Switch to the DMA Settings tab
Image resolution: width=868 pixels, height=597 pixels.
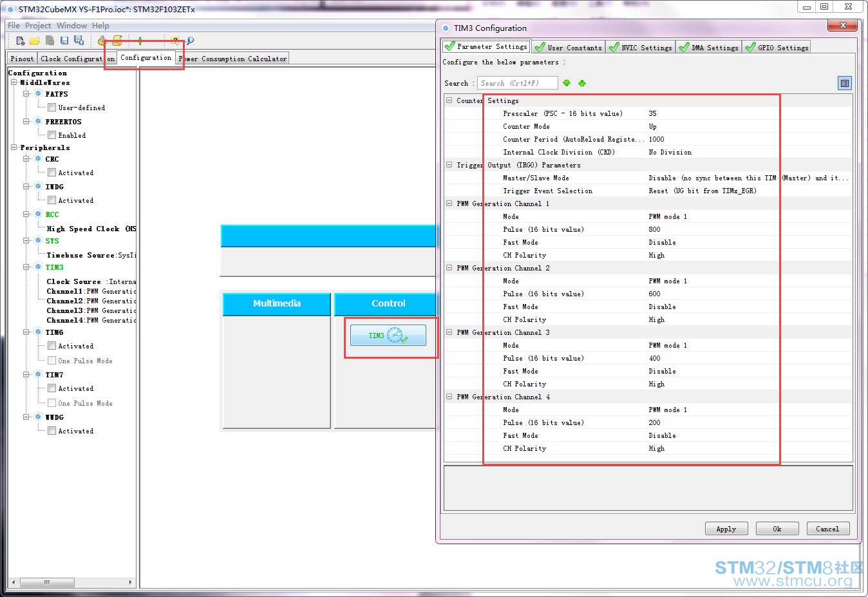[x=709, y=48]
